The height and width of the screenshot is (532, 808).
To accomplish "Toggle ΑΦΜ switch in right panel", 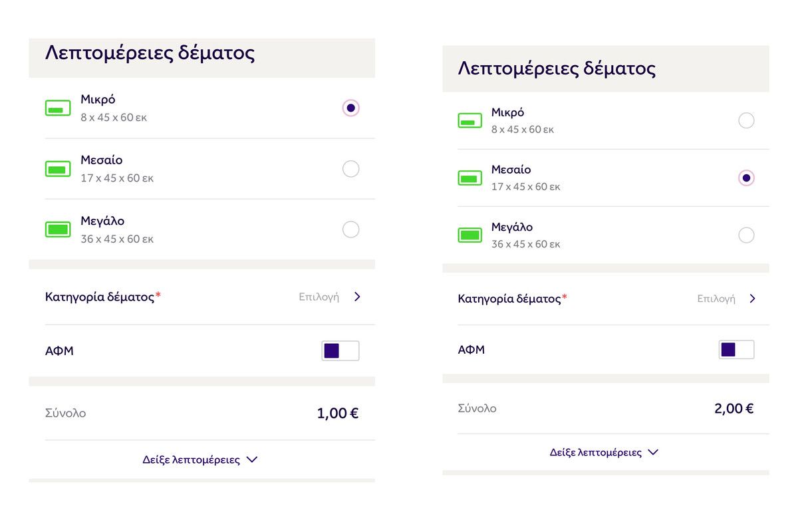I will 736,349.
